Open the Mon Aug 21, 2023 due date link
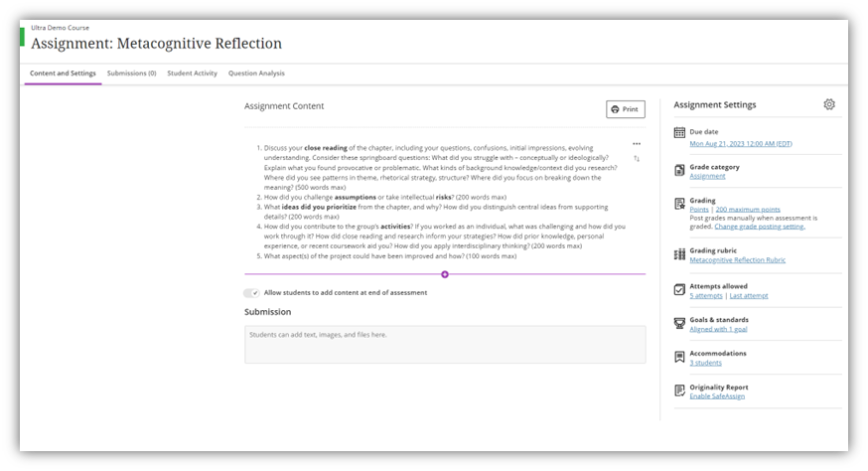The image size is (868, 471). pyautogui.click(x=741, y=143)
